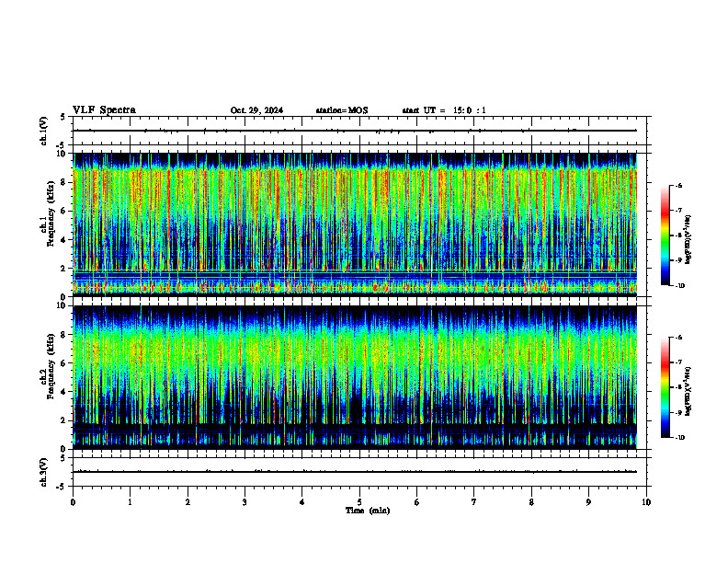
Task: Click time axis tick label "3"
Action: (245, 502)
